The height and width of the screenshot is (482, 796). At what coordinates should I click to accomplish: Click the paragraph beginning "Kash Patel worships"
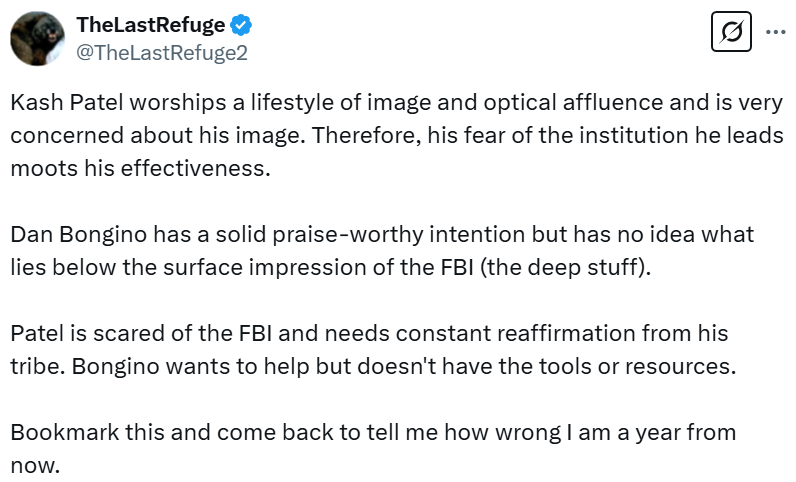point(397,135)
